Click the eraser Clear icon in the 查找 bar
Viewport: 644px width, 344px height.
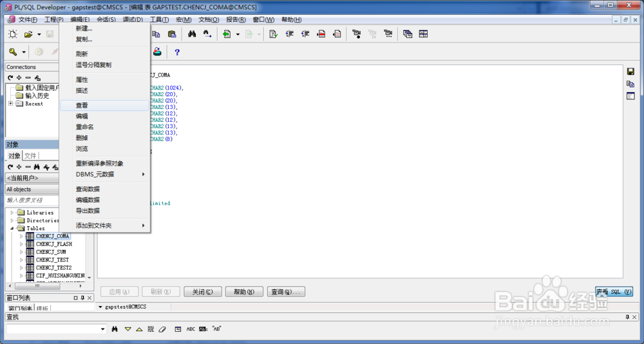[162, 329]
